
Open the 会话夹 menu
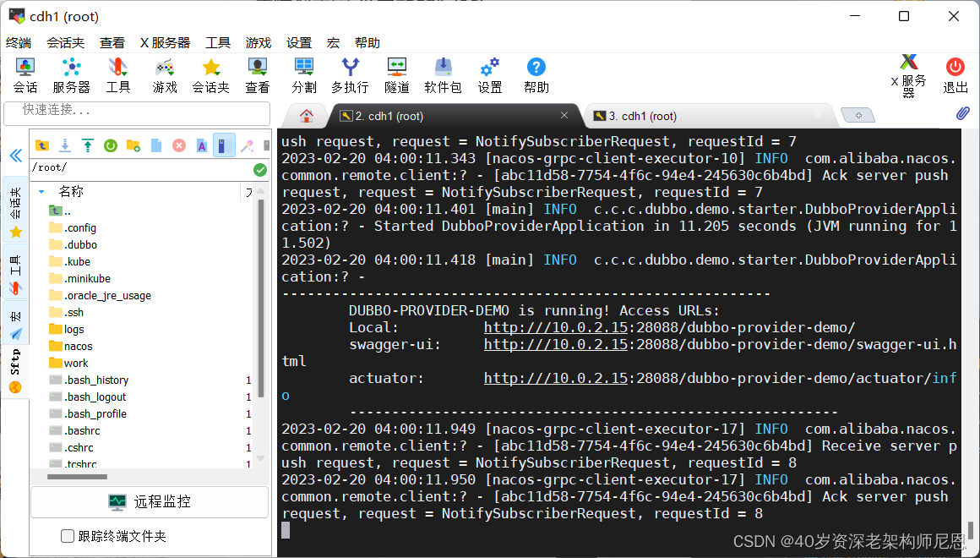tap(66, 42)
